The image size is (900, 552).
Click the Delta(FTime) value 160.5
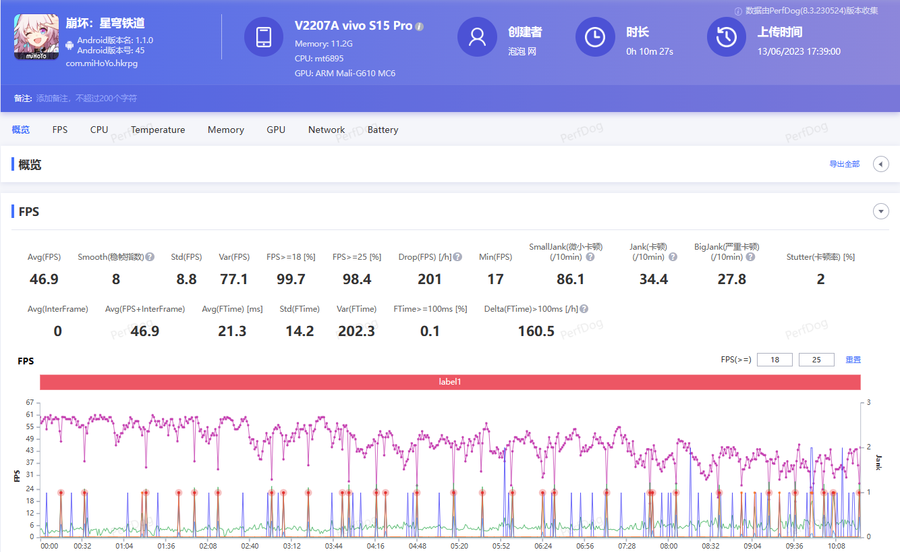point(536,331)
